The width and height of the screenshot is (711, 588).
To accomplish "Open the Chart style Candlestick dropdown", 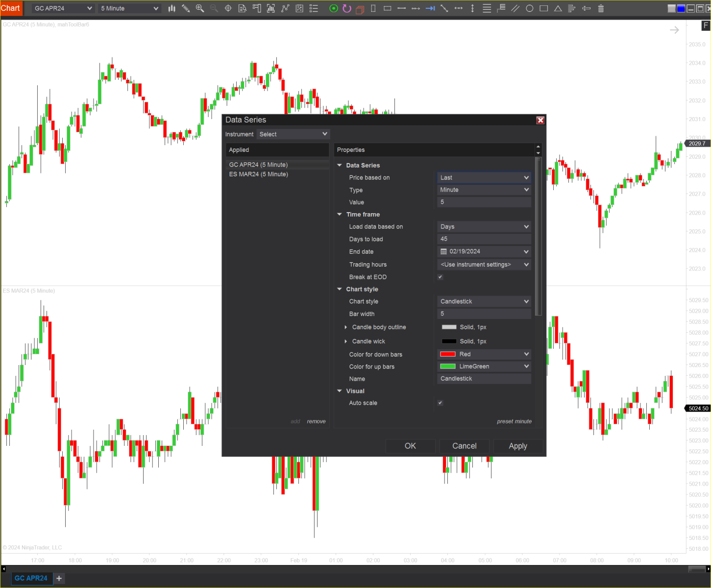I will click(484, 301).
